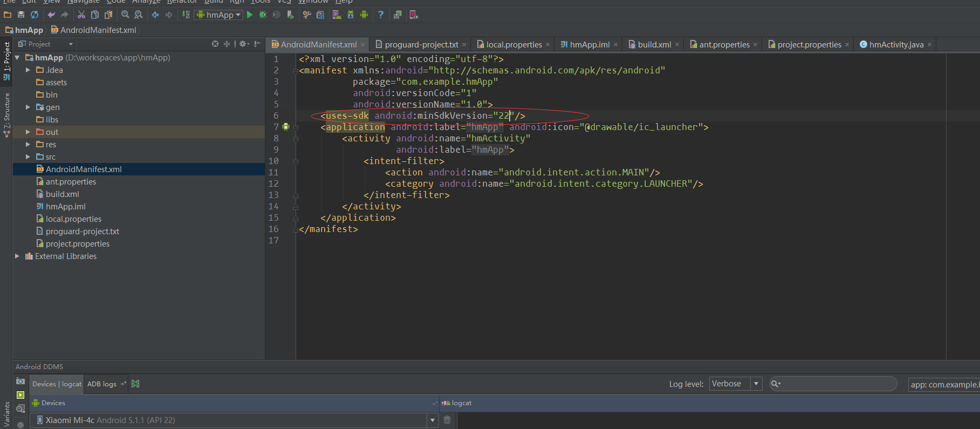Screen dimensions: 980x429
Task: Click the Attach debugger to Android process icon
Action: click(x=290, y=15)
